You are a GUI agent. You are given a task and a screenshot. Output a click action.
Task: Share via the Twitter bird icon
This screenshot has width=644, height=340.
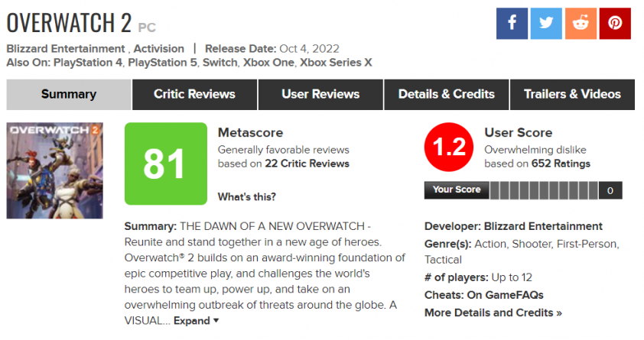(x=546, y=24)
